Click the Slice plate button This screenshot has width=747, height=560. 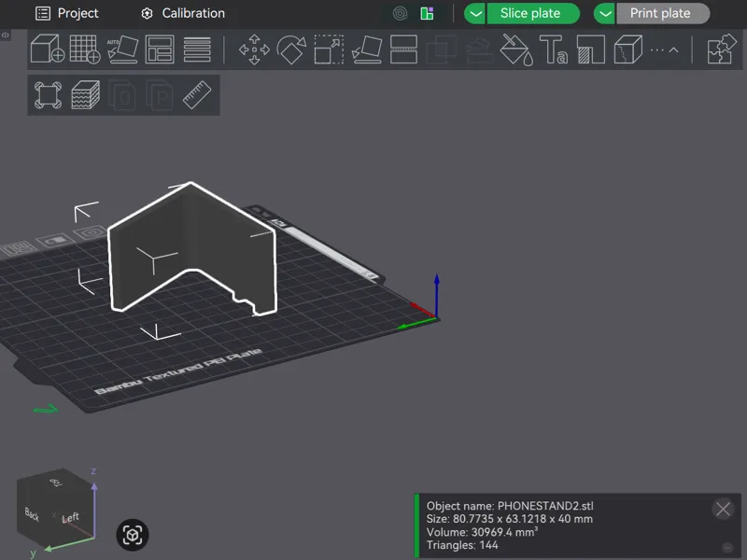click(532, 13)
